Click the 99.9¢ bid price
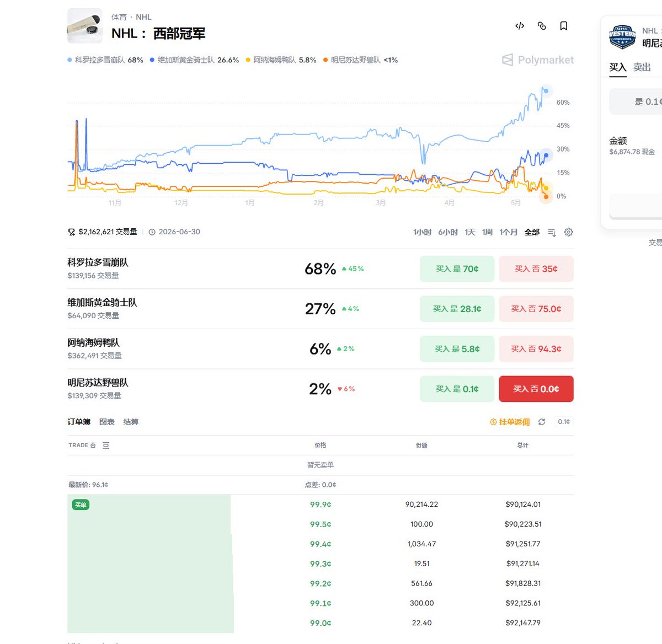 (x=321, y=505)
